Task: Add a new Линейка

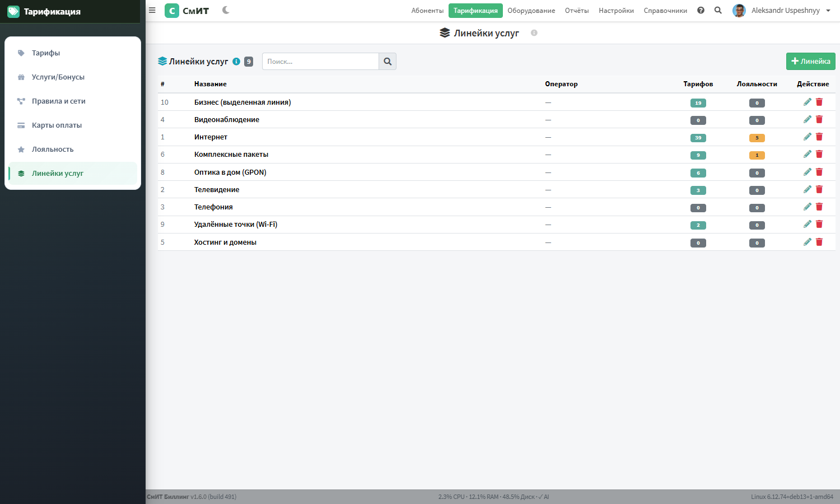Action: pyautogui.click(x=810, y=62)
